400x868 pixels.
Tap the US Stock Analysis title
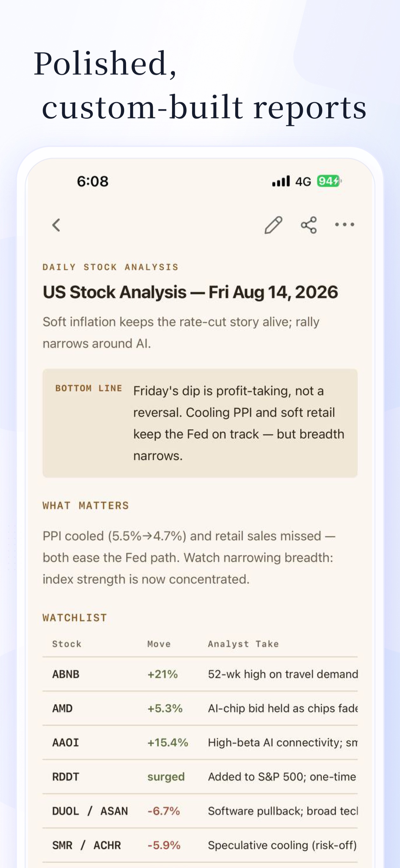[x=190, y=292]
